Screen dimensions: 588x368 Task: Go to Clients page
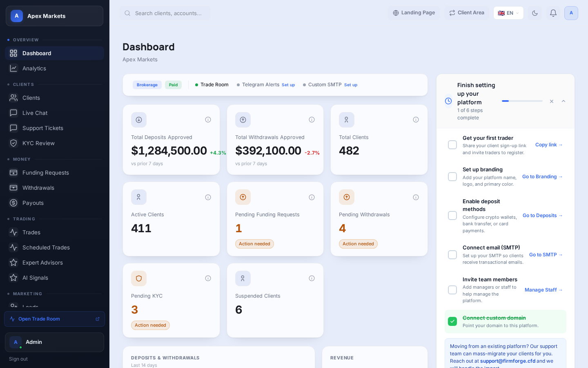54,98
